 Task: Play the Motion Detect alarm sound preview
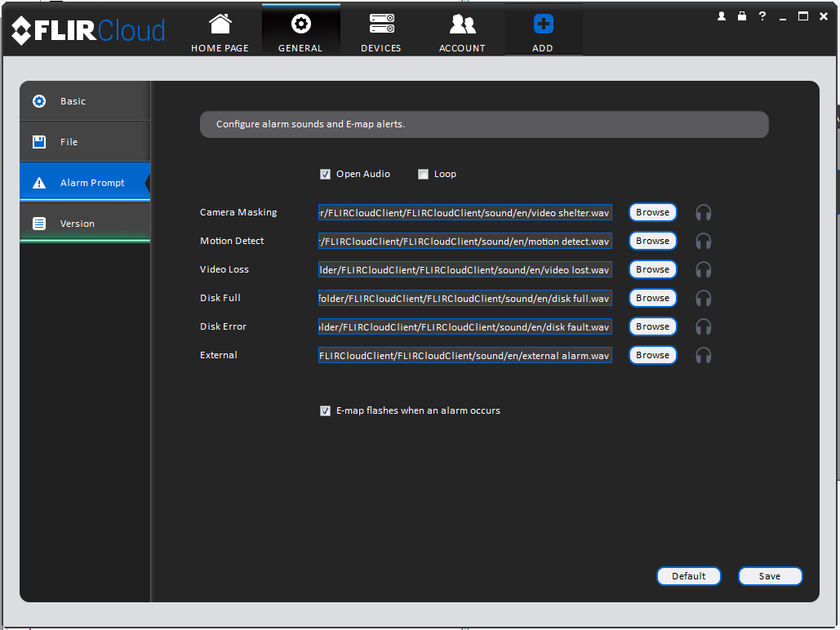click(x=703, y=241)
